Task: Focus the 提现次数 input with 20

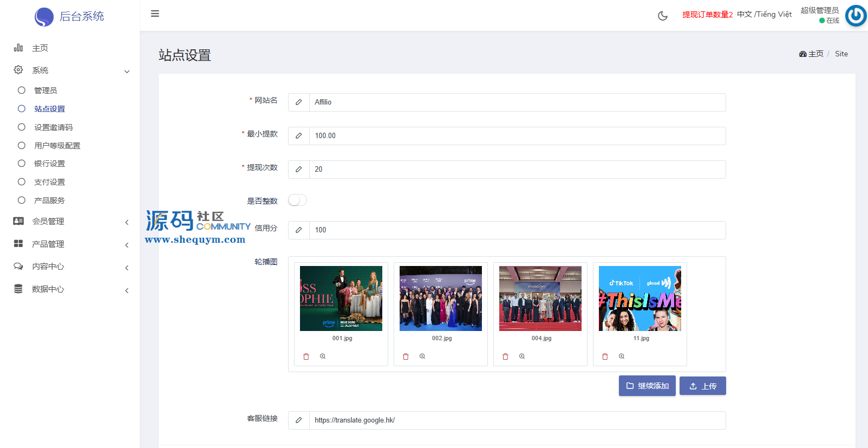Action: [517, 169]
